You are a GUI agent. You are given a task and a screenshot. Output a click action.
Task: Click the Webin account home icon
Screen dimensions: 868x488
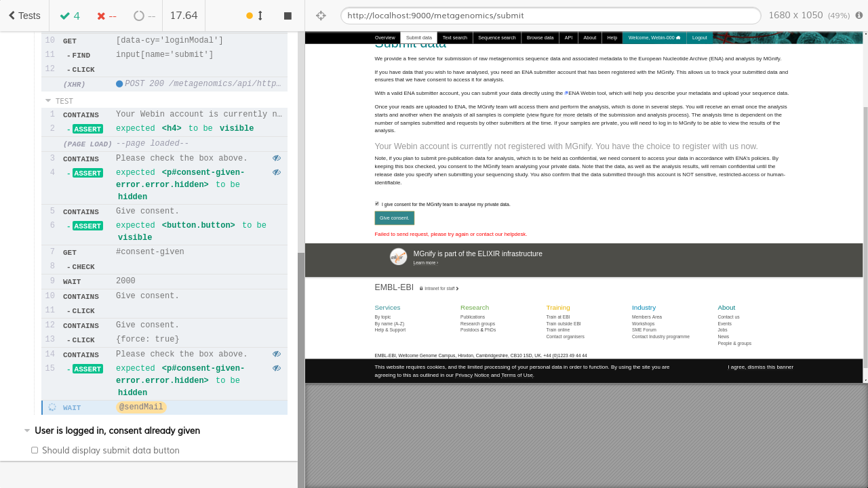[677, 38]
